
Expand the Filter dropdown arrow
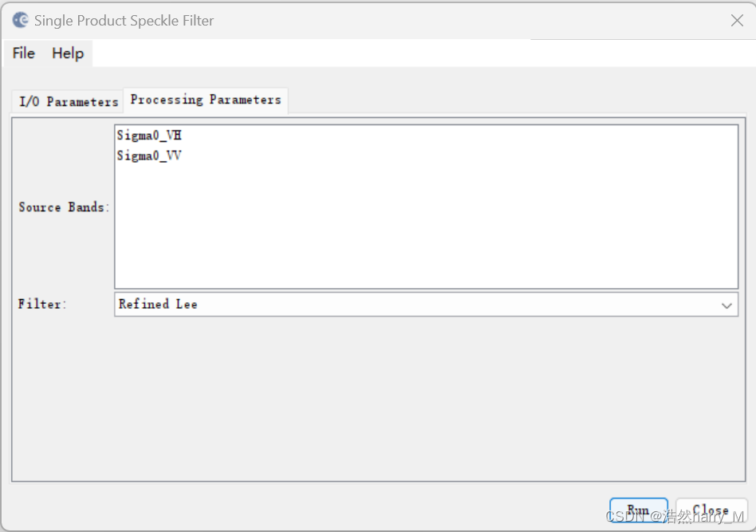coord(726,305)
